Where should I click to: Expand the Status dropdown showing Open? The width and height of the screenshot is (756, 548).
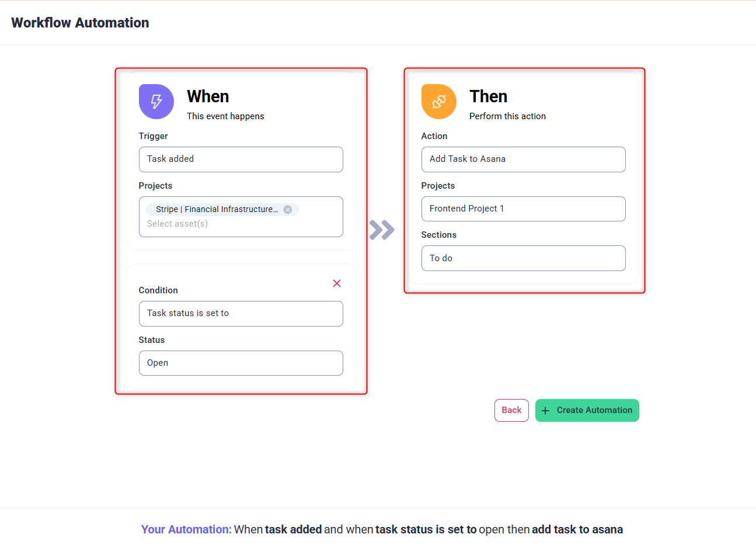[241, 363]
